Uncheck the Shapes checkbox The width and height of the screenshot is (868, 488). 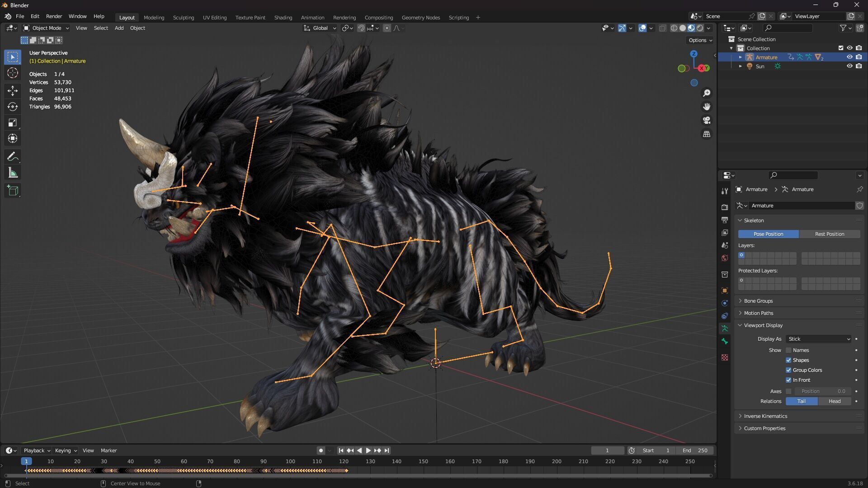click(788, 360)
